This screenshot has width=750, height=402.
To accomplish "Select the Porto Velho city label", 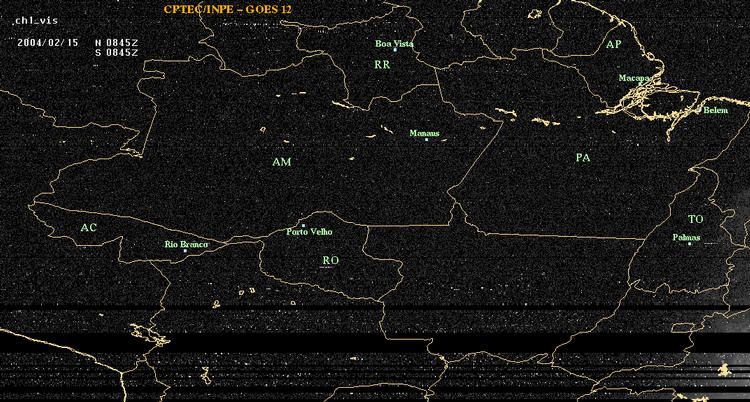I will pos(309,232).
